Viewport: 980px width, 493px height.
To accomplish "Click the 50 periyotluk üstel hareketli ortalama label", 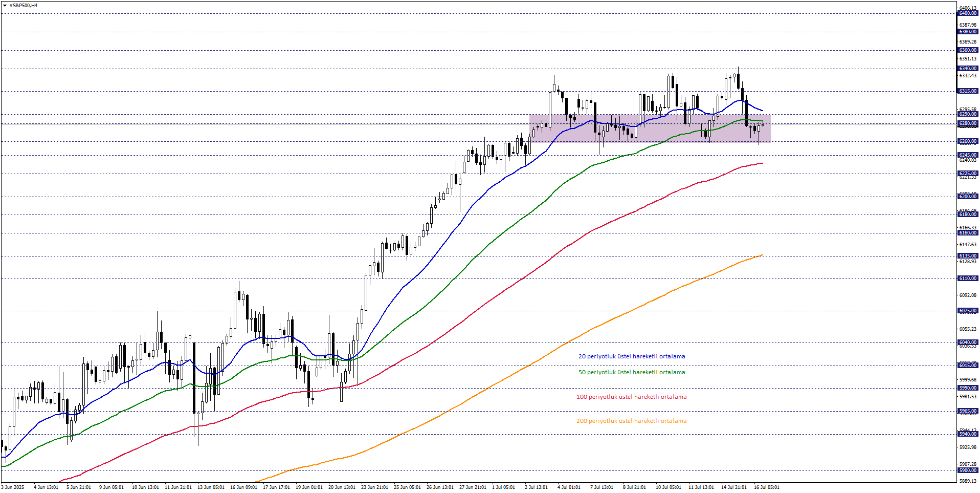I will (x=632, y=372).
